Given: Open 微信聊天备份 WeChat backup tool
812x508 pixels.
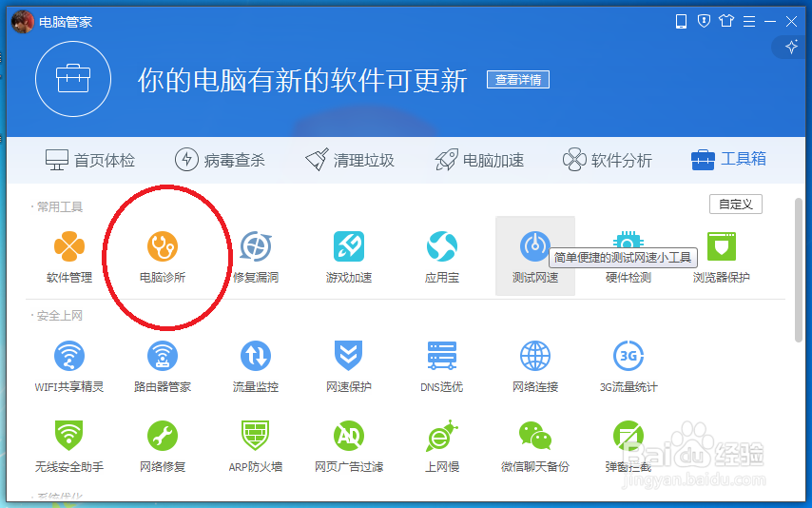Looking at the screenshot, I should 535,446.
